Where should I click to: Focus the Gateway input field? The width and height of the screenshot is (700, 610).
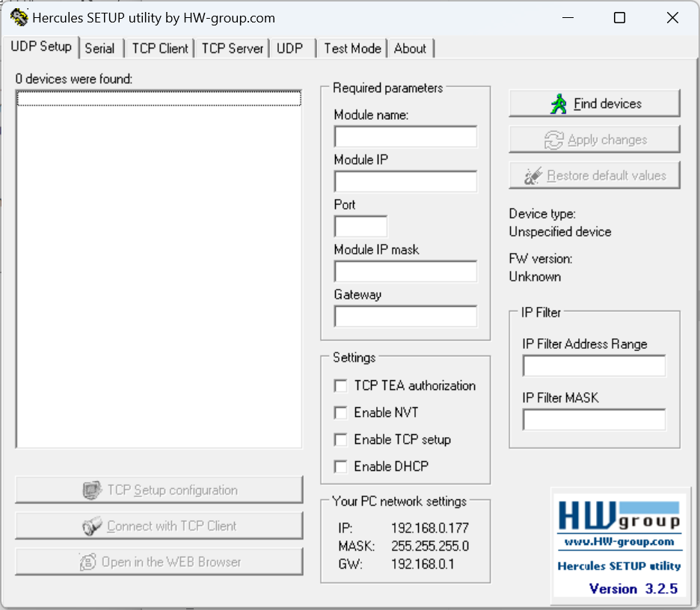[x=405, y=317]
